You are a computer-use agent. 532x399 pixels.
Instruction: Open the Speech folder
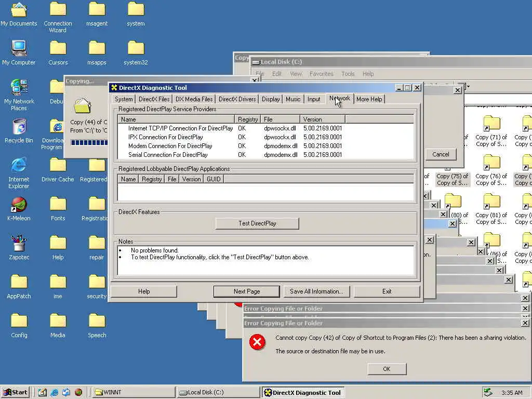97,326
